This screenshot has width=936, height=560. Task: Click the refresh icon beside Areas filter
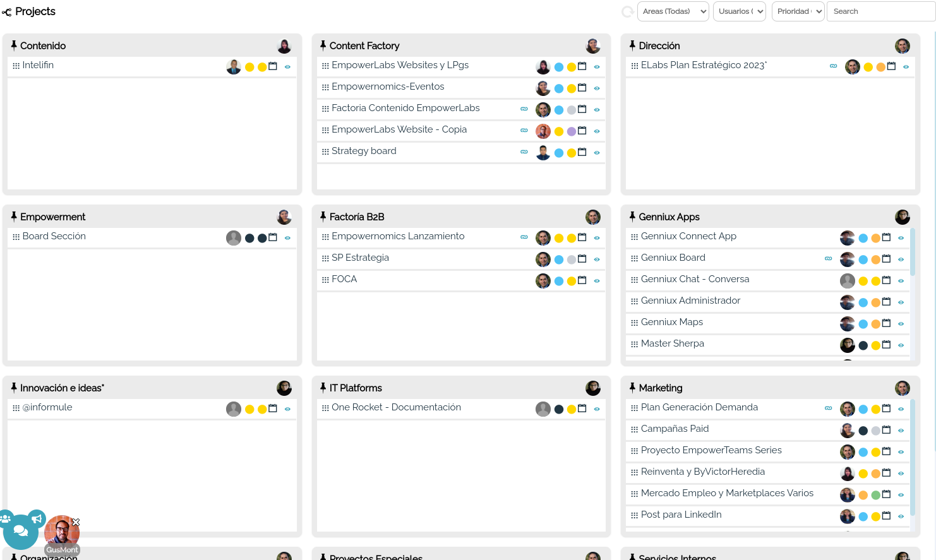[x=628, y=11]
